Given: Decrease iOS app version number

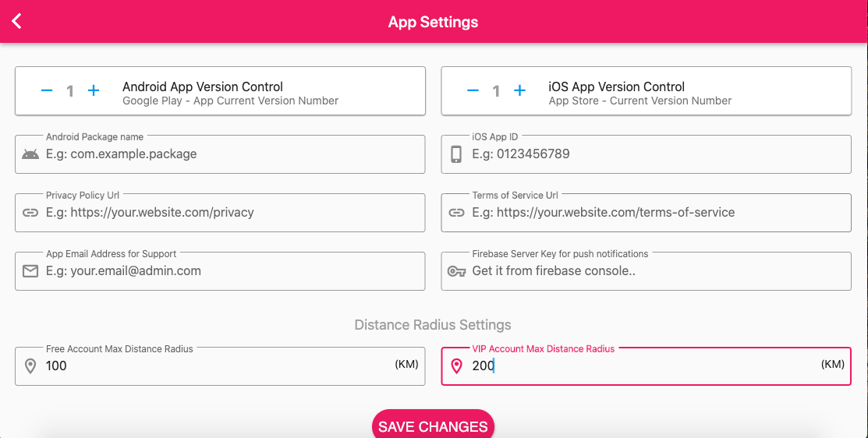Looking at the screenshot, I should click(473, 91).
